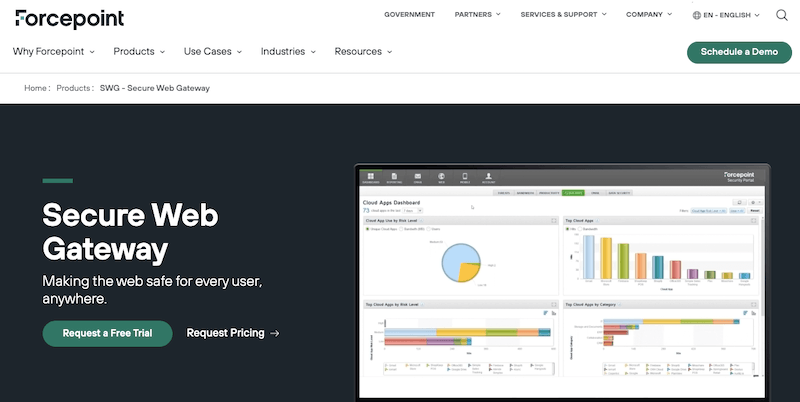Select the green Cloud Apps dashboard tab
The image size is (800, 402).
pyautogui.click(x=573, y=193)
